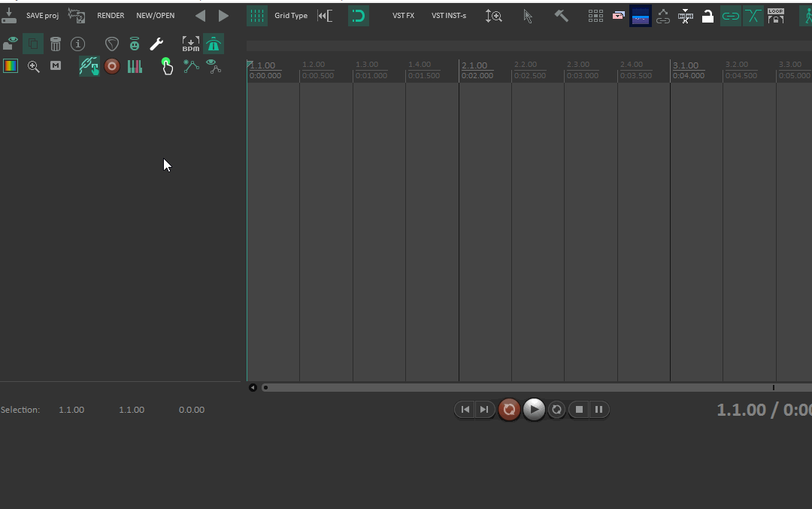Viewport: 812px width, 509px height.
Task: Click the ruler at measure 3.1.00
Action: click(x=686, y=65)
